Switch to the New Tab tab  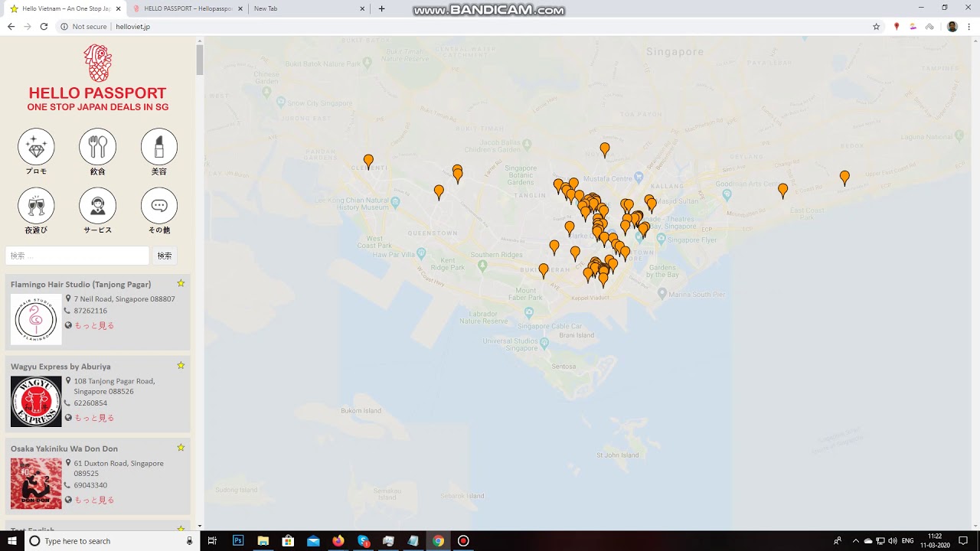pos(309,8)
